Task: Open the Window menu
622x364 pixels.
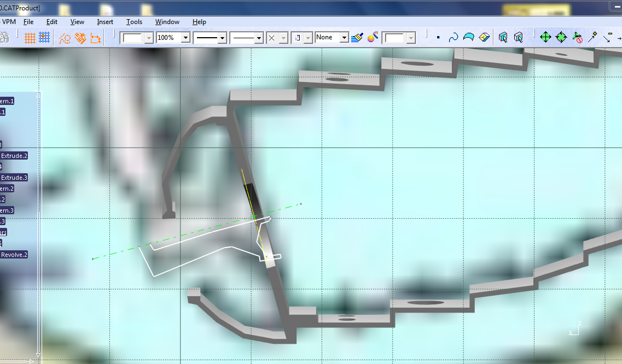Action: 167,22
